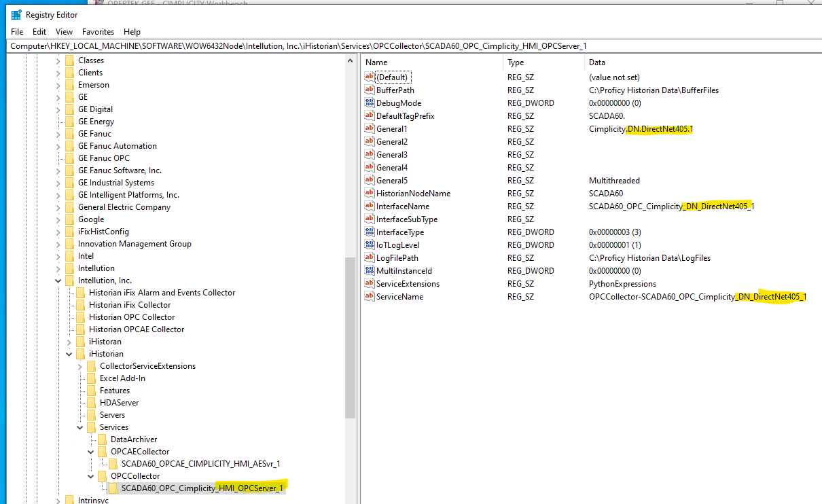Click the Intel key folder icon

coord(69,256)
